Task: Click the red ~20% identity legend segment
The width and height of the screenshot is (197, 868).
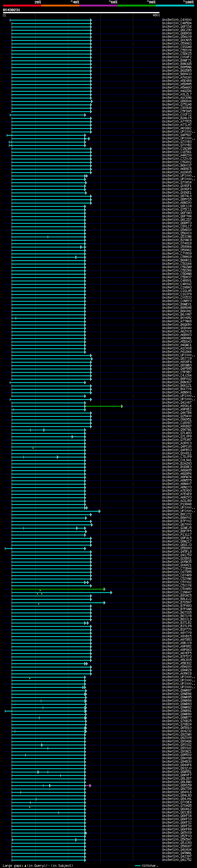Action: (22, 6)
